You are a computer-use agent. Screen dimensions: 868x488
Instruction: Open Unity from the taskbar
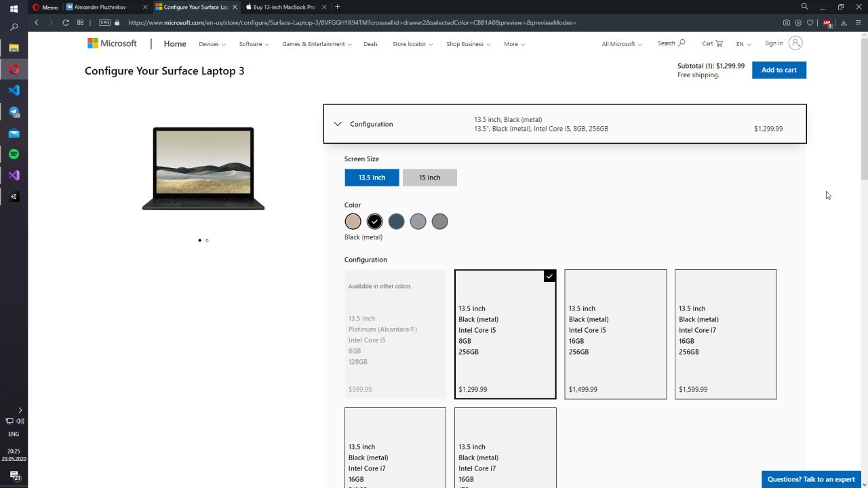14,197
